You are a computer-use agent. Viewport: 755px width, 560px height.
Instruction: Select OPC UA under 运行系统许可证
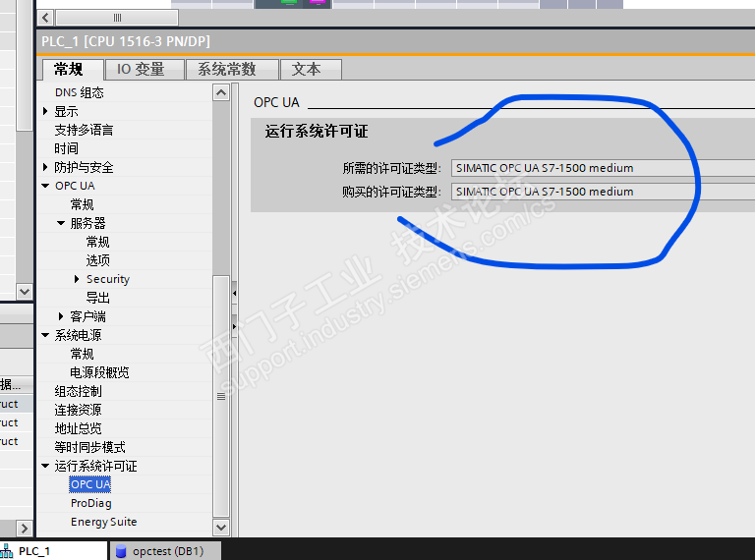click(x=90, y=484)
